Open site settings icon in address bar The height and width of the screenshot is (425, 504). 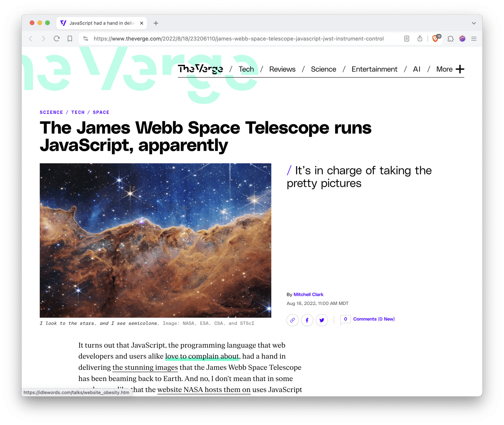[x=86, y=39]
